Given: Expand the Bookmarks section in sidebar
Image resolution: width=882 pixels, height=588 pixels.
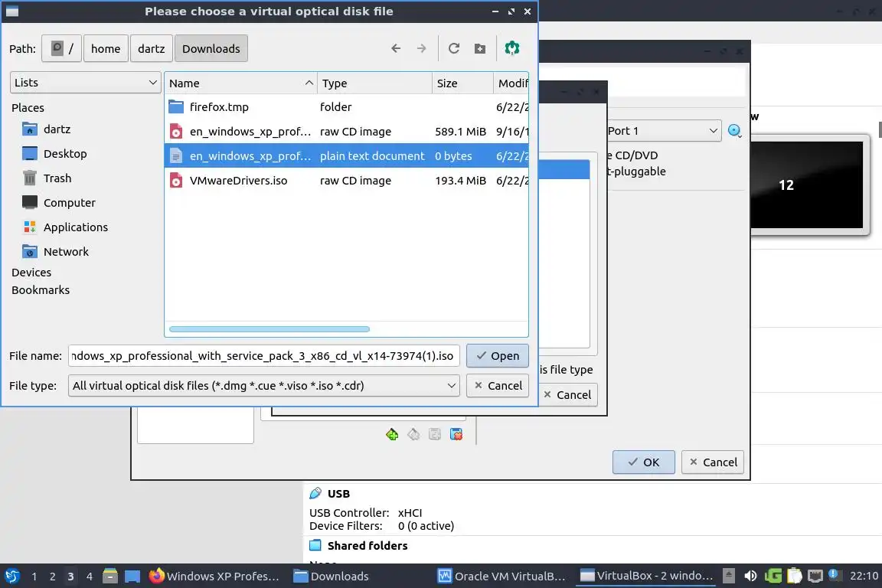Looking at the screenshot, I should (x=41, y=290).
